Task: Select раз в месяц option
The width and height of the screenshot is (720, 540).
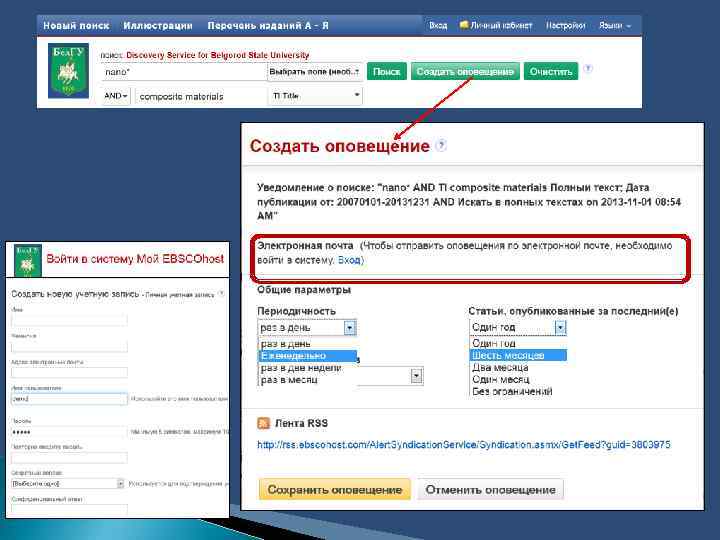Action: 289,380
